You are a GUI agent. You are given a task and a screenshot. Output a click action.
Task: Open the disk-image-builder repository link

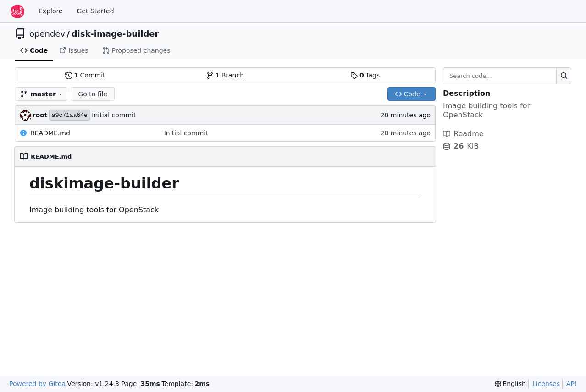tap(115, 34)
